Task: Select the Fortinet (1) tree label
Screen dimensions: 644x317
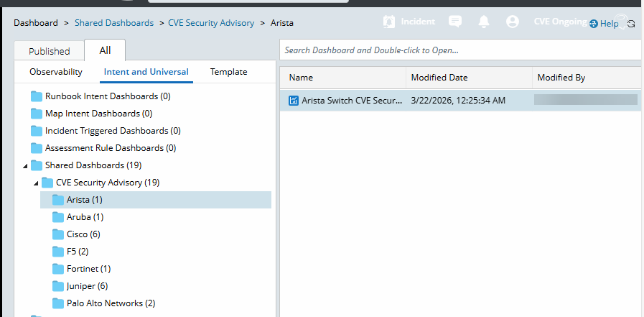Action: click(89, 269)
